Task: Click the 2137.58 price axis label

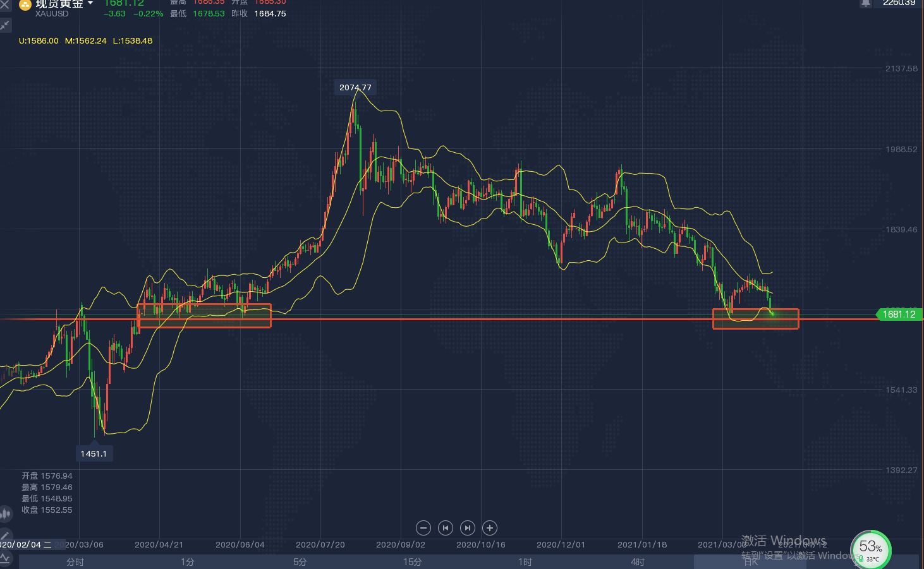Action: point(901,69)
